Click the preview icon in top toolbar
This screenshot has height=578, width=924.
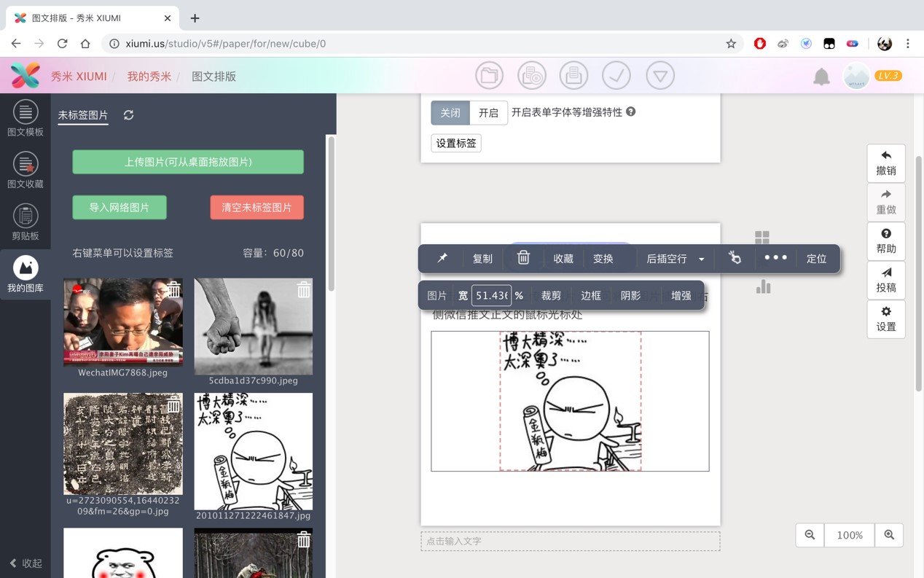532,76
